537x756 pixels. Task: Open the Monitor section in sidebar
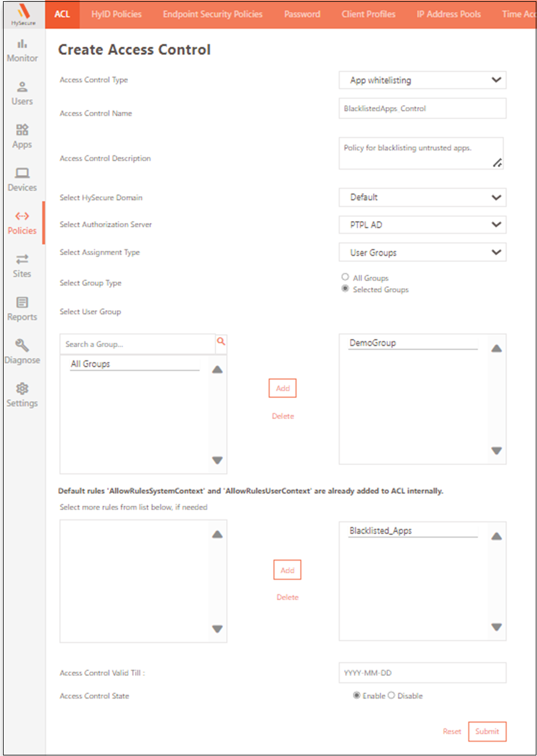[22, 50]
